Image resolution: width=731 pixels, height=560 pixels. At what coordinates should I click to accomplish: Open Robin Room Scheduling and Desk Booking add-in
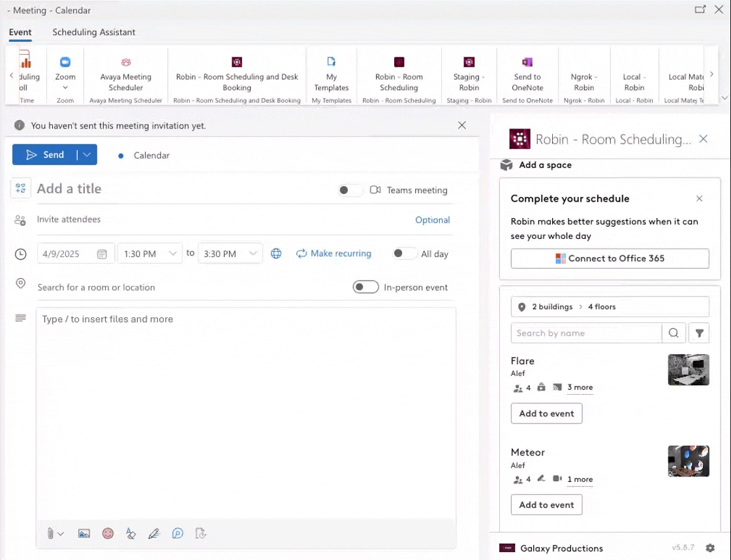point(237,62)
